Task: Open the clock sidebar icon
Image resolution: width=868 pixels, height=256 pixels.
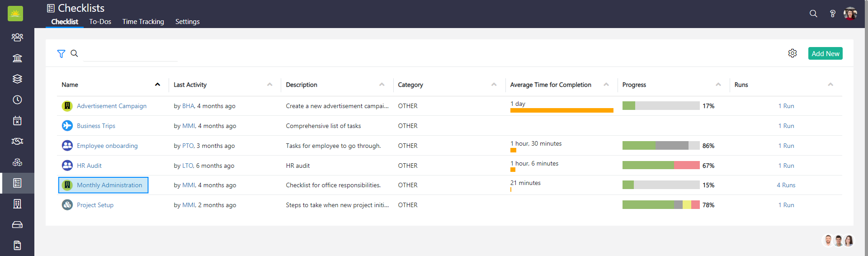Action: click(17, 100)
